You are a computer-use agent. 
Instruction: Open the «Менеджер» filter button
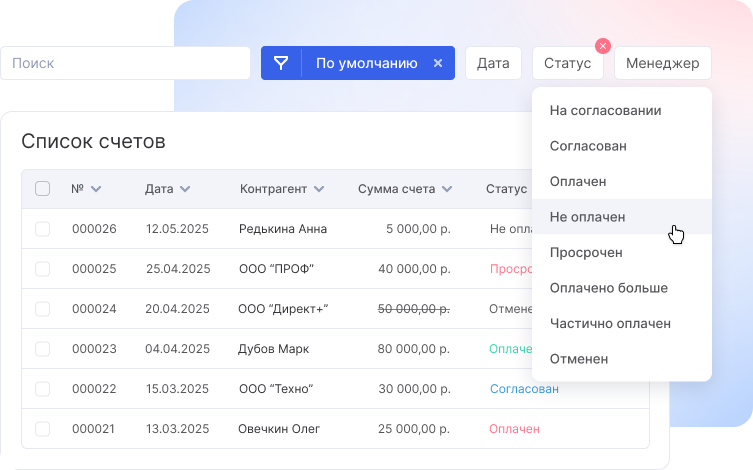coord(662,63)
